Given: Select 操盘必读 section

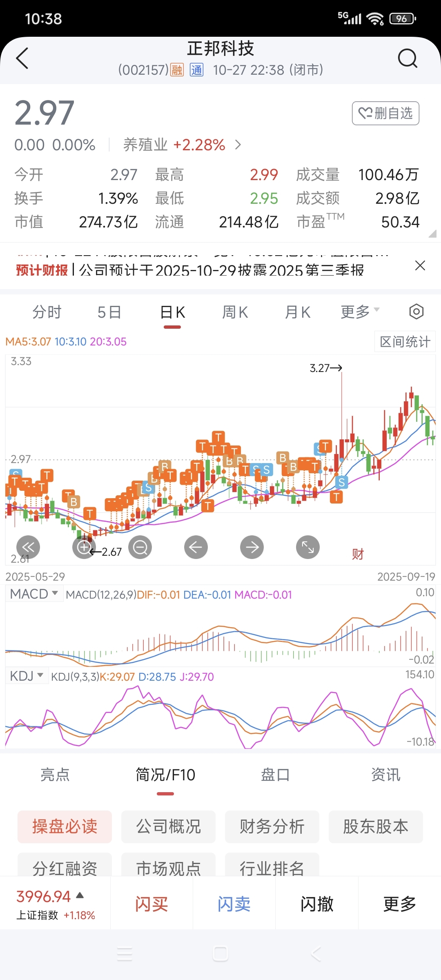Looking at the screenshot, I should coord(65,827).
